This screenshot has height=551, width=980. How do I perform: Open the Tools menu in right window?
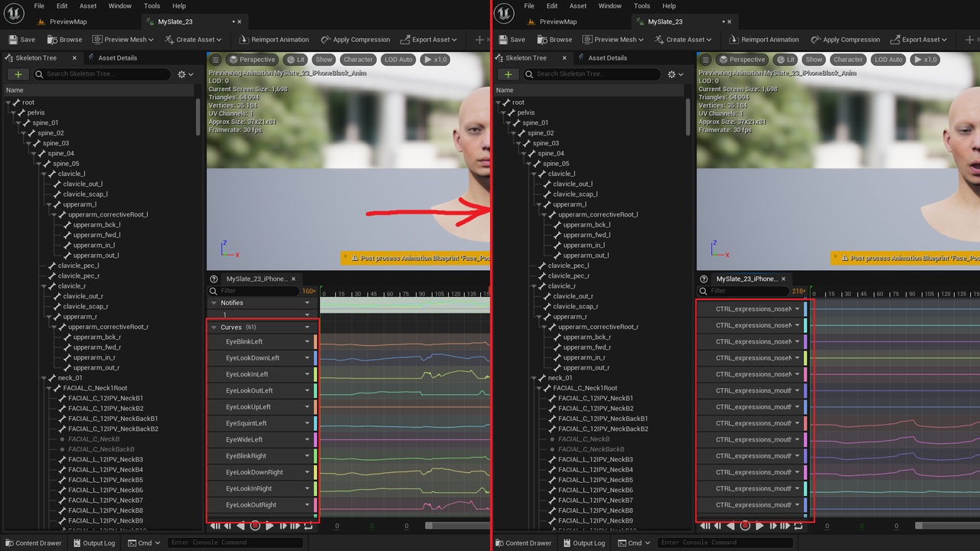[642, 6]
